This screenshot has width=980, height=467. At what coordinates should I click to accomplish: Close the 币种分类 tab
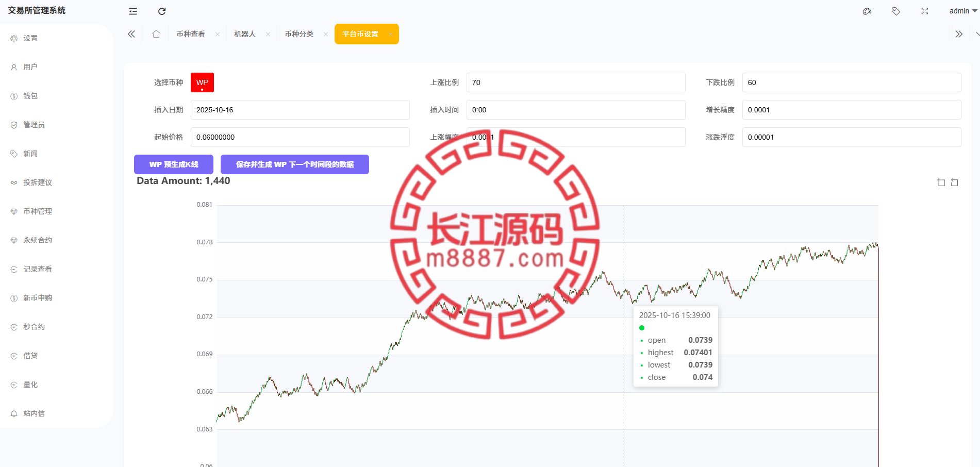[326, 35]
